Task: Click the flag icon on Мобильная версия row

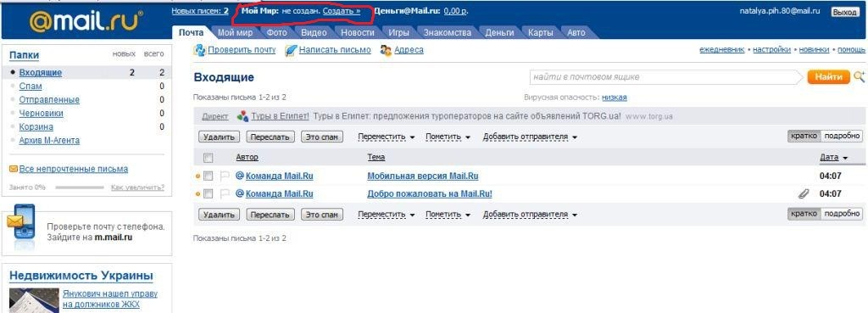Action: (225, 176)
